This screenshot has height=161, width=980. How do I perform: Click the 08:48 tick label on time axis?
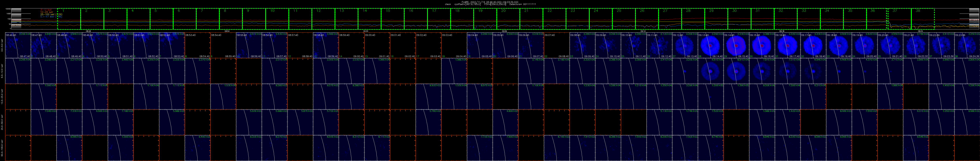click(88, 31)
